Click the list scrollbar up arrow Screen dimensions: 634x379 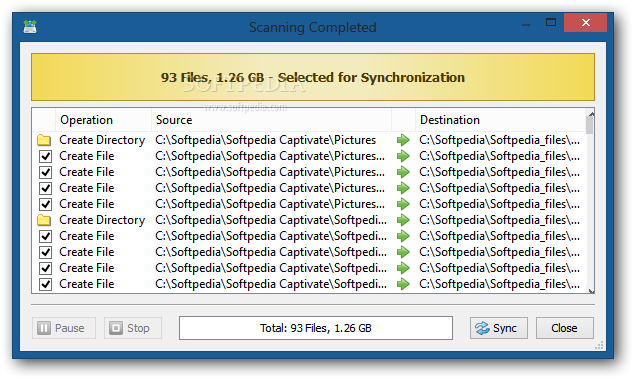[x=590, y=113]
